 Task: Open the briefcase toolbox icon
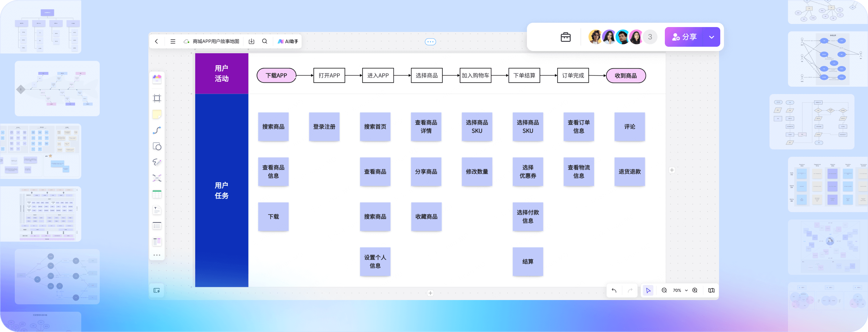[x=565, y=37]
